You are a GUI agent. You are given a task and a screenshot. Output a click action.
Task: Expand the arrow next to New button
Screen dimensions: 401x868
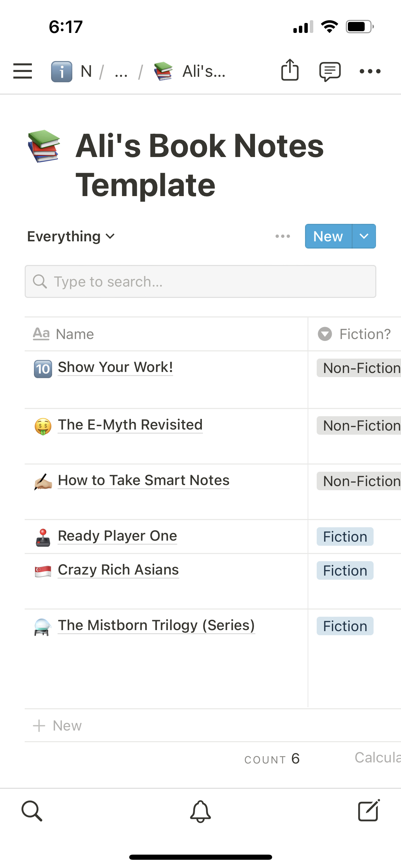364,236
